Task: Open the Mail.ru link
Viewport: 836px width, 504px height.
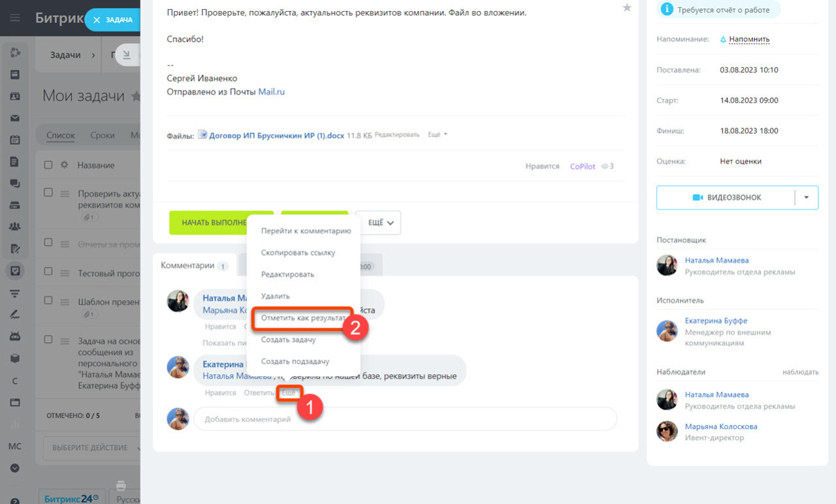Action: coord(272,92)
